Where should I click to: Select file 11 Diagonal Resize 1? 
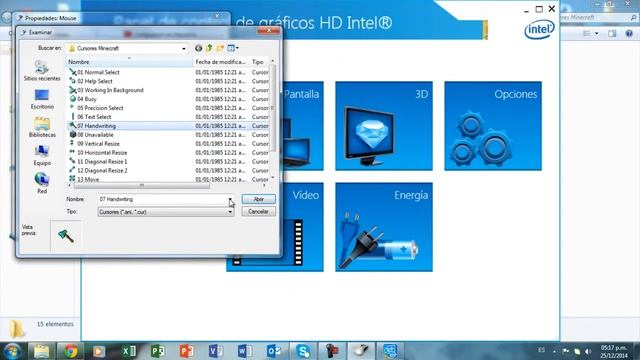(102, 162)
